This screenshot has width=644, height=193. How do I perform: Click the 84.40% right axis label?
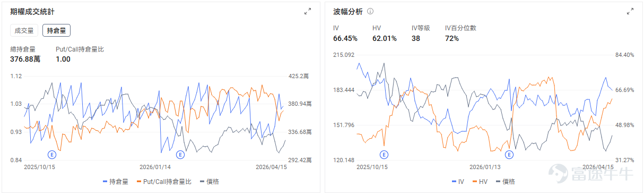pyautogui.click(x=624, y=55)
